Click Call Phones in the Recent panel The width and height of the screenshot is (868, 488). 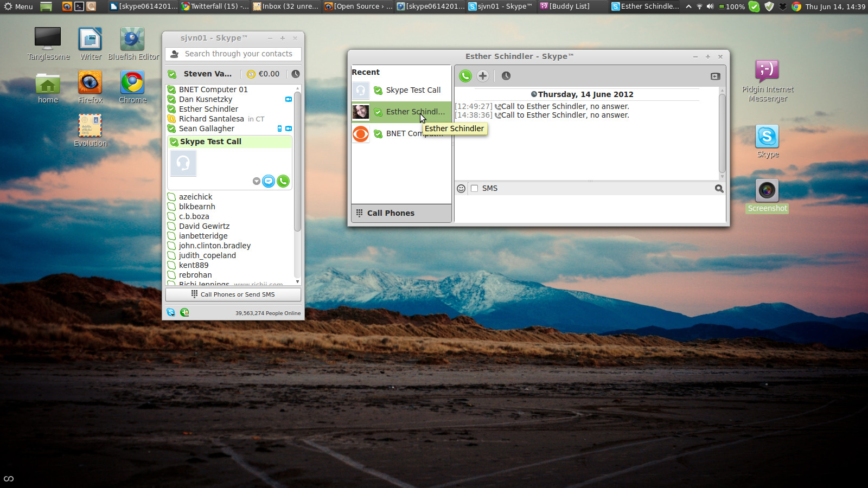(x=401, y=213)
